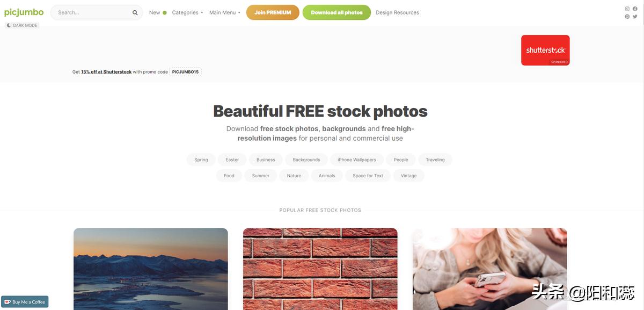This screenshot has width=644, height=310.
Task: Open the New photos menu item
Action: [155, 12]
